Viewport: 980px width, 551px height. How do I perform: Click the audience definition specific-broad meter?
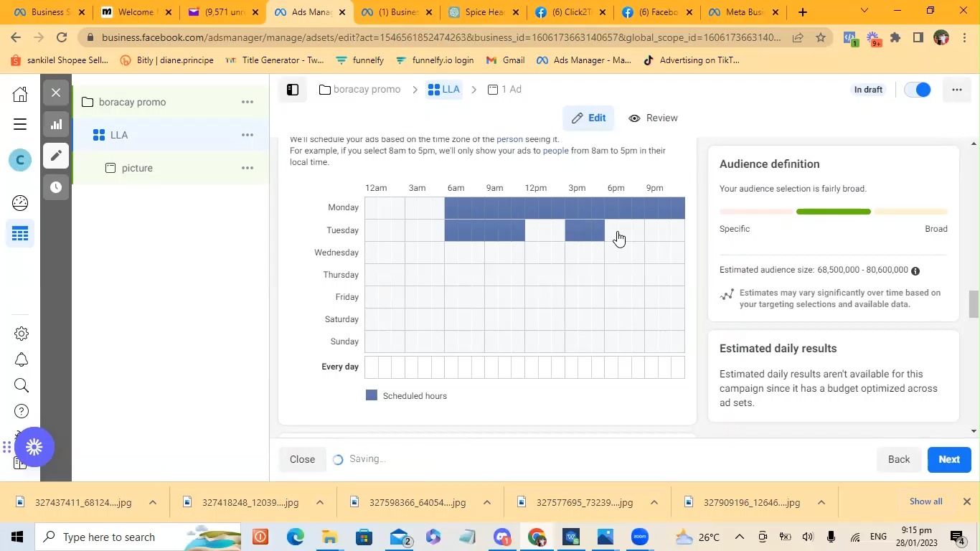point(834,212)
